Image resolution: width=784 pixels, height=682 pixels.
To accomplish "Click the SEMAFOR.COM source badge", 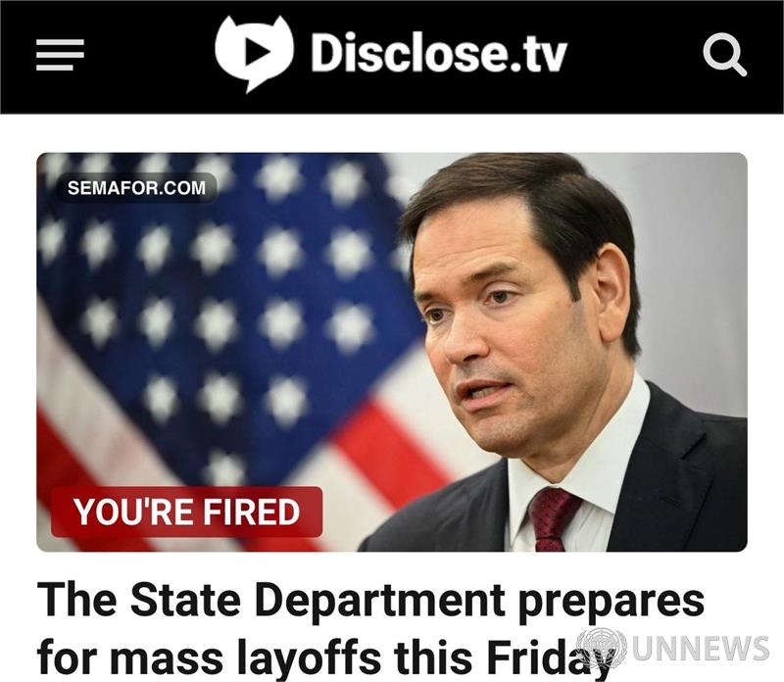I will point(136,188).
